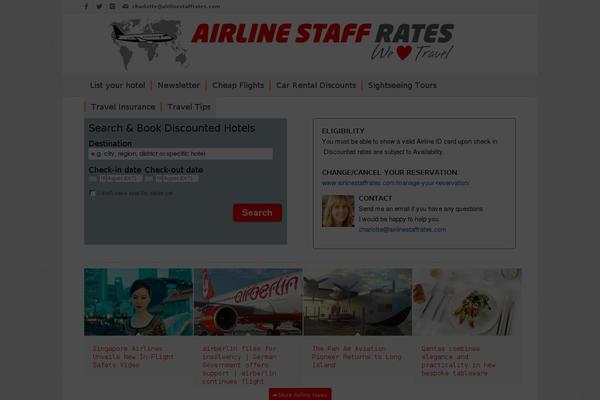Open the Travel Tips menu item
Screen dimensions: 600x400
[189, 107]
